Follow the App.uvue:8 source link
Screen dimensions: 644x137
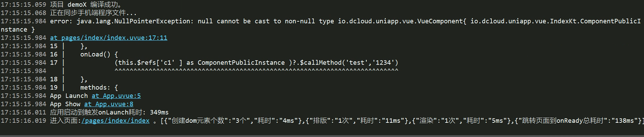pyautogui.click(x=109, y=104)
